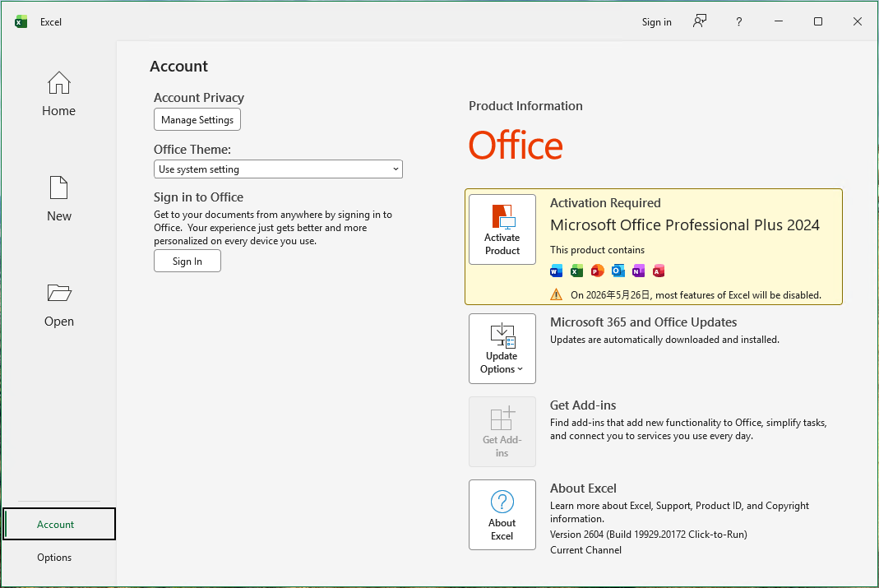Image resolution: width=879 pixels, height=588 pixels.
Task: Open Options in the sidebar
Action: click(54, 558)
